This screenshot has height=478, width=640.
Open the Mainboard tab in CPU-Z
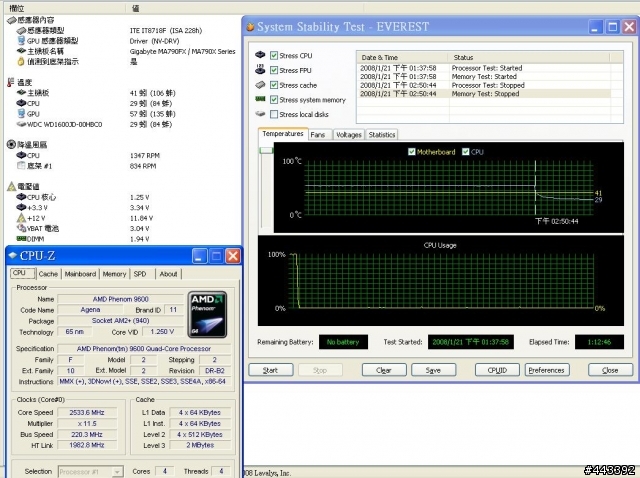[x=80, y=274]
